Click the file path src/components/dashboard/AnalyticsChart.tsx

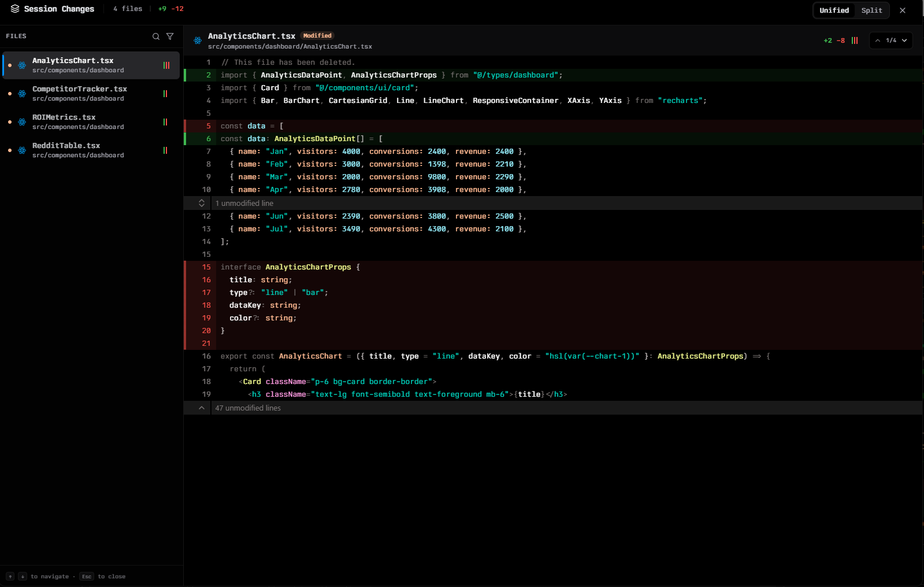pyautogui.click(x=290, y=47)
